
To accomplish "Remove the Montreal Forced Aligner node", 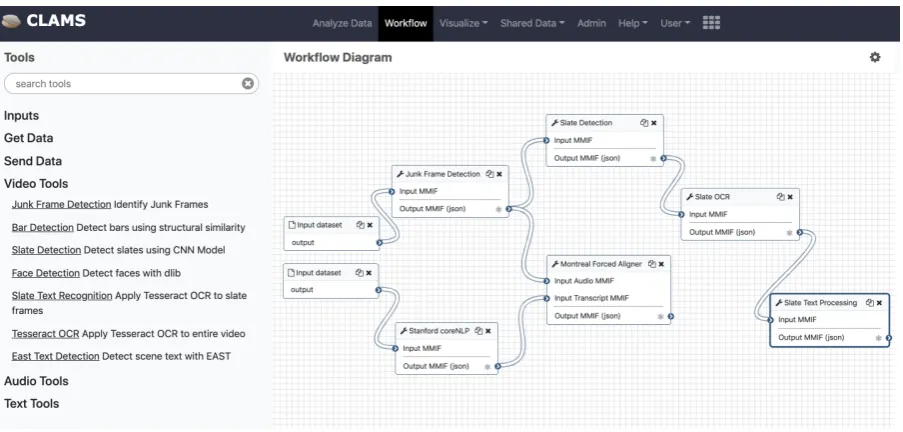I will point(661,264).
